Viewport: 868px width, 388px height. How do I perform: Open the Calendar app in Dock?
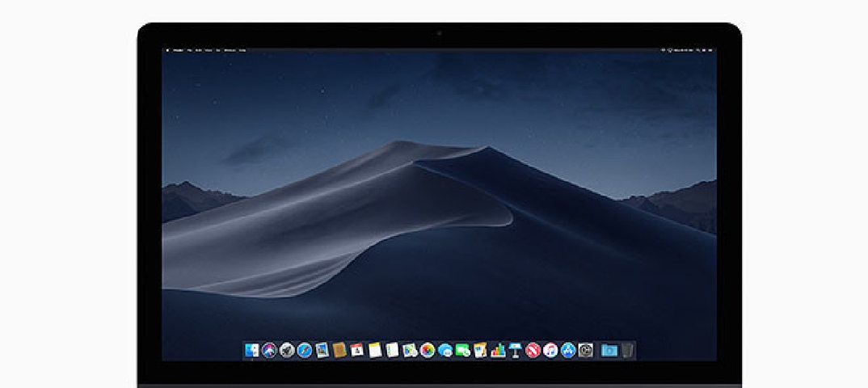pyautogui.click(x=357, y=350)
